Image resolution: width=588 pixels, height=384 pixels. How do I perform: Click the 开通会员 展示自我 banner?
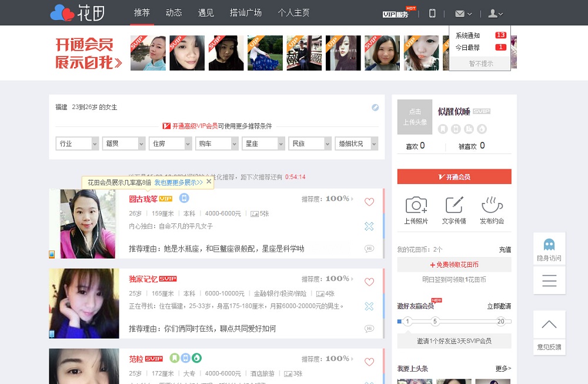[x=89, y=53]
